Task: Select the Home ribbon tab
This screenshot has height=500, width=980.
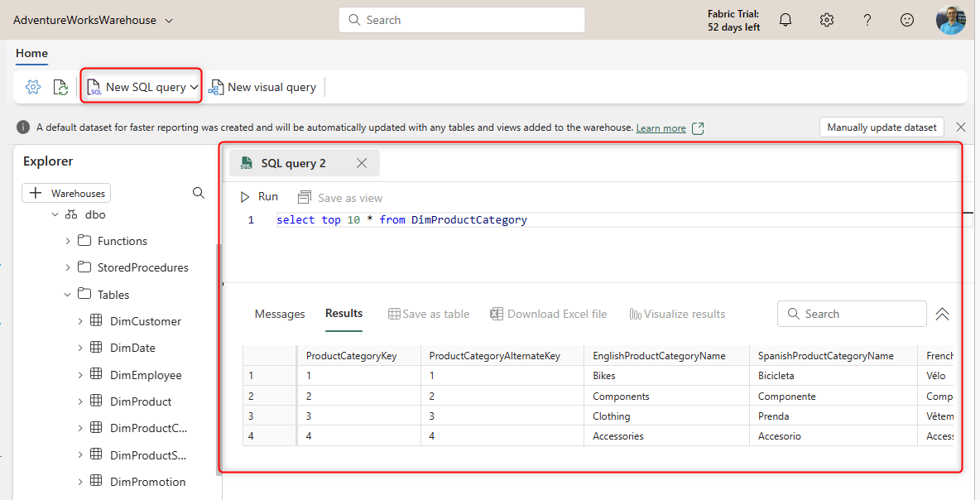Action: [x=31, y=53]
